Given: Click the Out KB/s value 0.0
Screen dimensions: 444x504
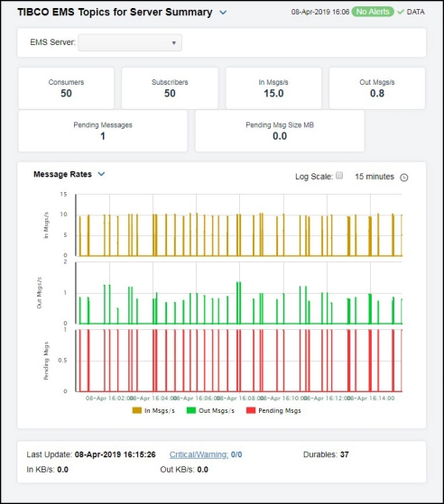Looking at the screenshot, I should pos(203,470).
